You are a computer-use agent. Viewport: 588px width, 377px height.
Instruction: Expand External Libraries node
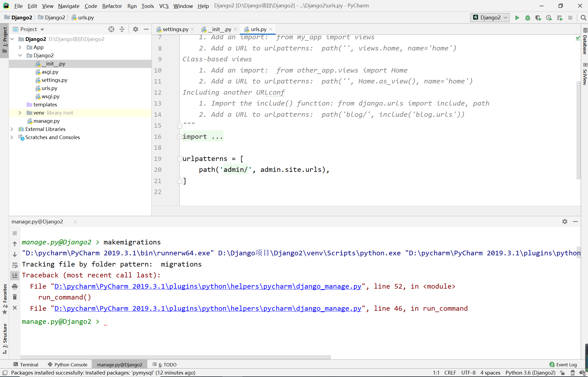click(x=12, y=129)
